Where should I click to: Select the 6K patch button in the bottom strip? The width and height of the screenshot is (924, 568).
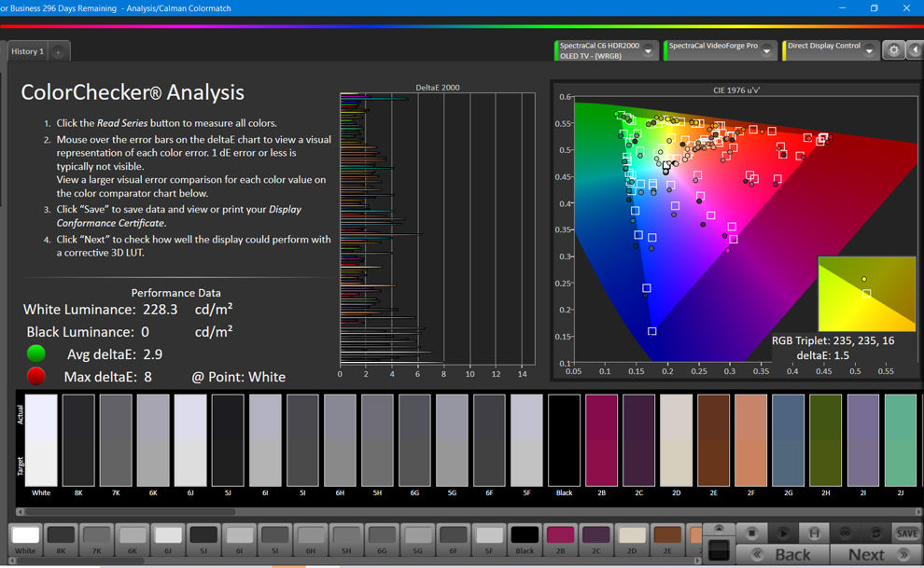point(133,540)
